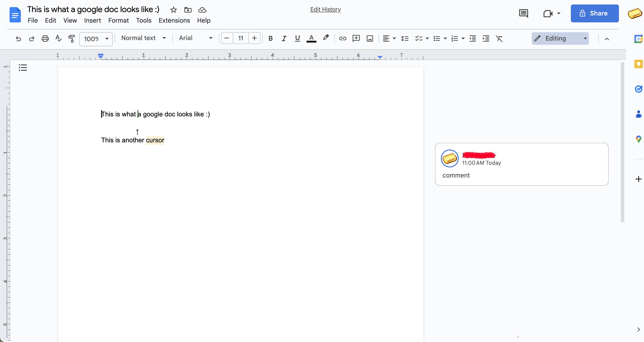This screenshot has width=644, height=342.
Task: Select the Paint format roller tool
Action: coord(72,38)
